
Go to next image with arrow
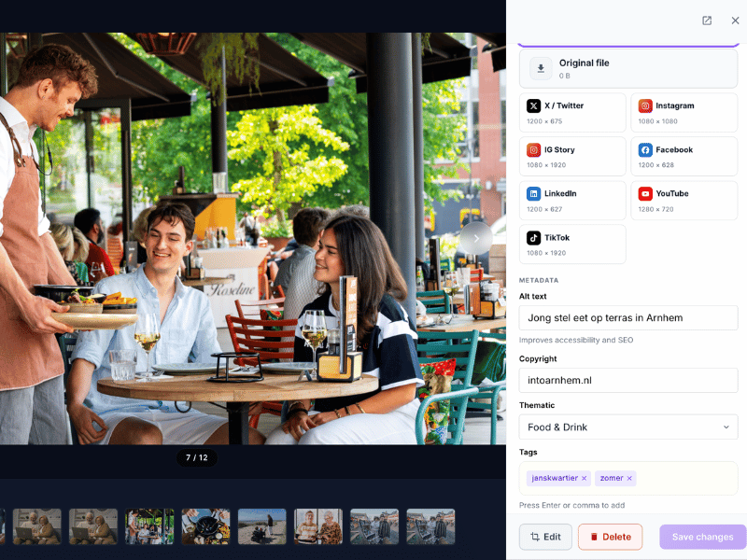click(476, 238)
